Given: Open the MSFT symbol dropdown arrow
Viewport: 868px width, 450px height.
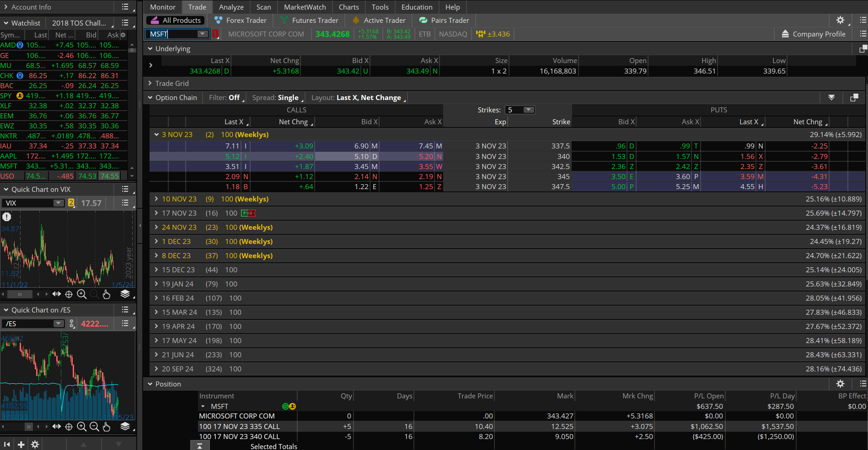Looking at the screenshot, I should [202, 34].
